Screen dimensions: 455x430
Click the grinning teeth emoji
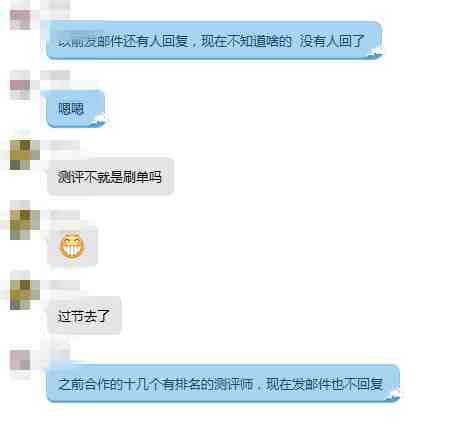click(72, 246)
